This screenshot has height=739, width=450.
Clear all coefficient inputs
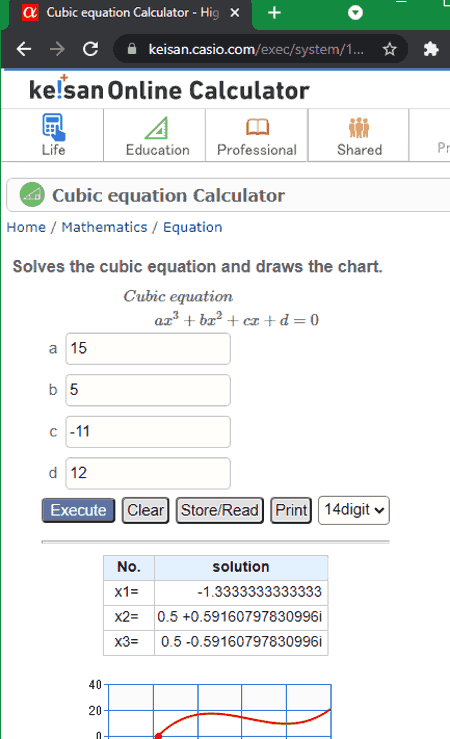click(x=145, y=510)
